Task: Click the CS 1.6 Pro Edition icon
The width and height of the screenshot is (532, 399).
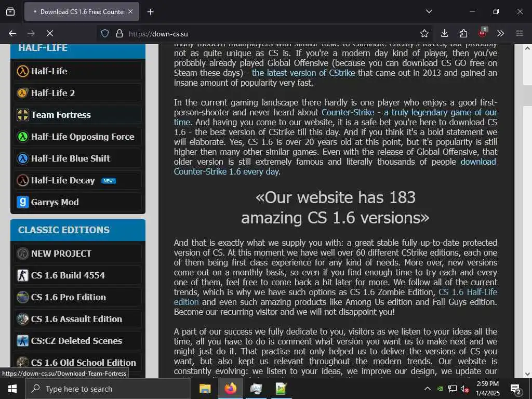Action: coord(23,297)
